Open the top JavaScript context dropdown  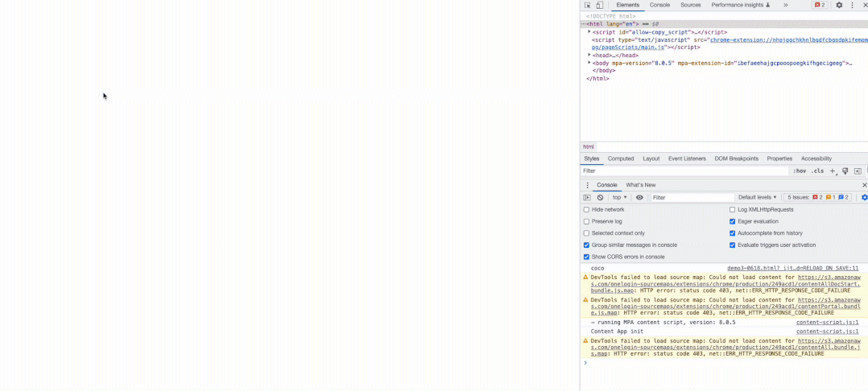(619, 197)
